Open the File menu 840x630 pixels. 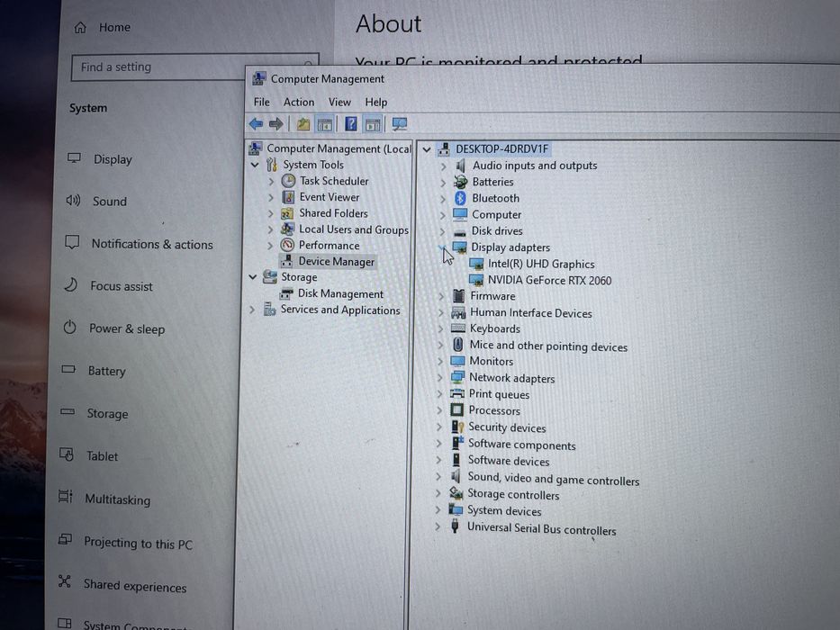click(x=262, y=102)
